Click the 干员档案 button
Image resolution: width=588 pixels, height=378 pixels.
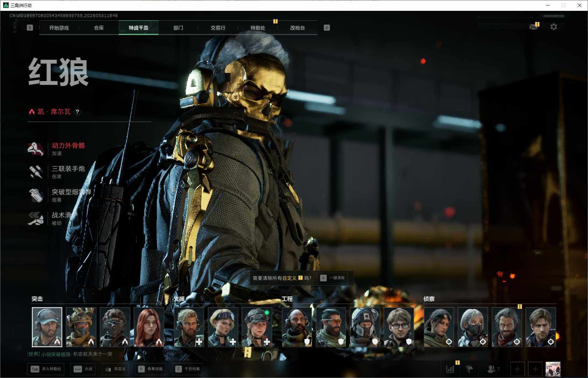188,369
